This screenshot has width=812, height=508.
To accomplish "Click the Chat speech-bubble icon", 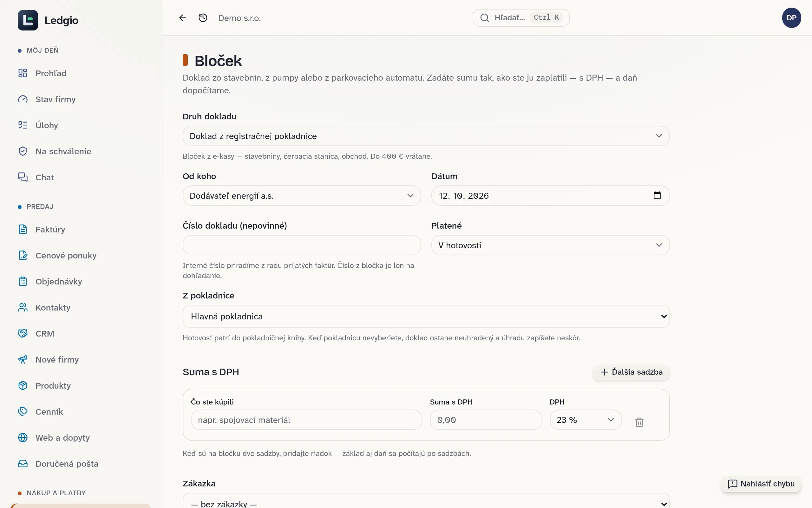I will (23, 177).
